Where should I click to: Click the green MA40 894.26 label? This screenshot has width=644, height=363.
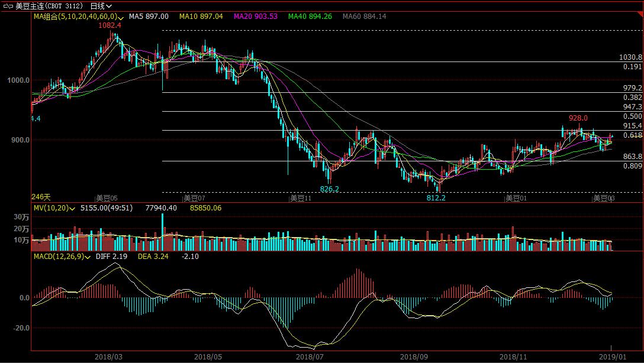click(310, 17)
